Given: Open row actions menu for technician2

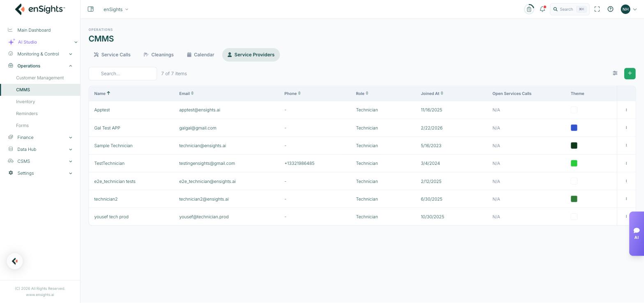Looking at the screenshot, I should click(626, 199).
